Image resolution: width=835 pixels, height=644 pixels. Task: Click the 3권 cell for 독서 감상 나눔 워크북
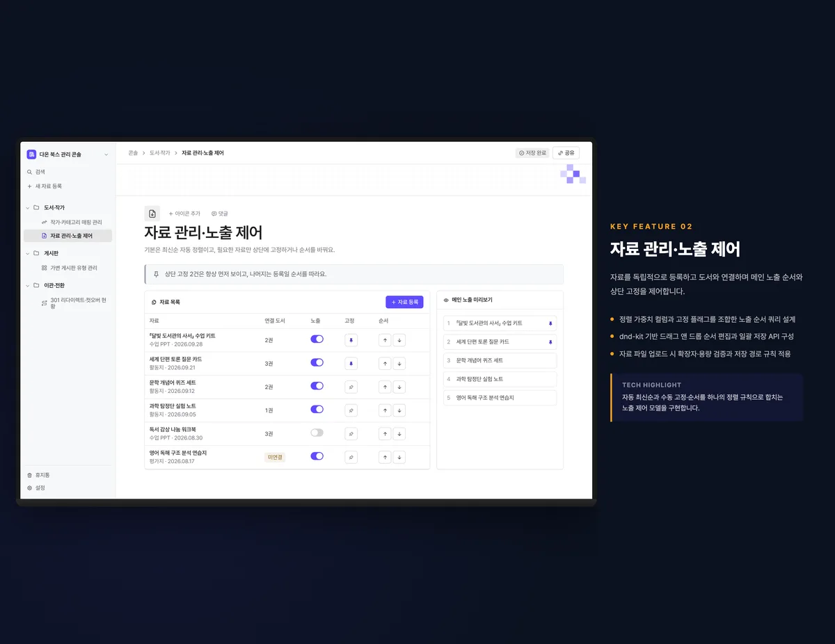click(x=269, y=434)
